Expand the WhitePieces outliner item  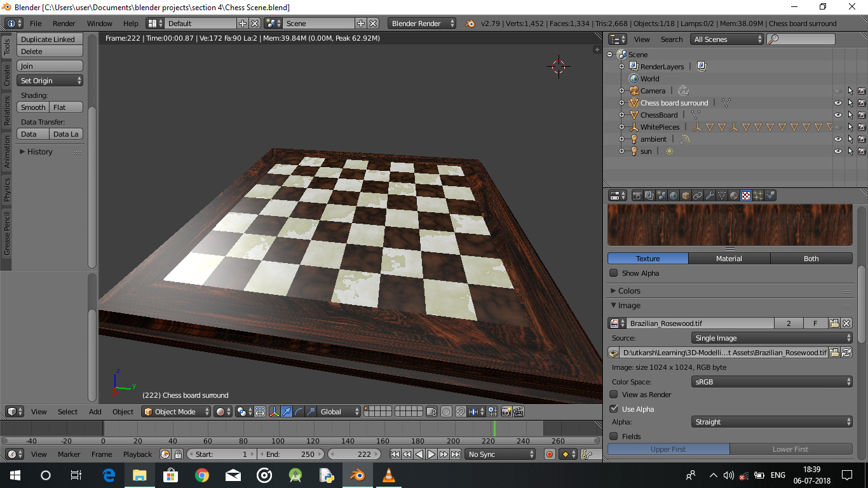click(622, 127)
